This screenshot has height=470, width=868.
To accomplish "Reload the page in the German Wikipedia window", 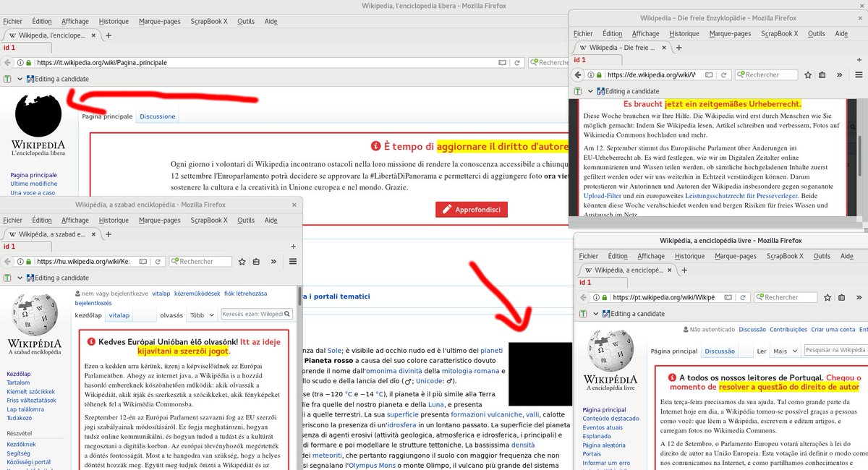I will click(724, 75).
